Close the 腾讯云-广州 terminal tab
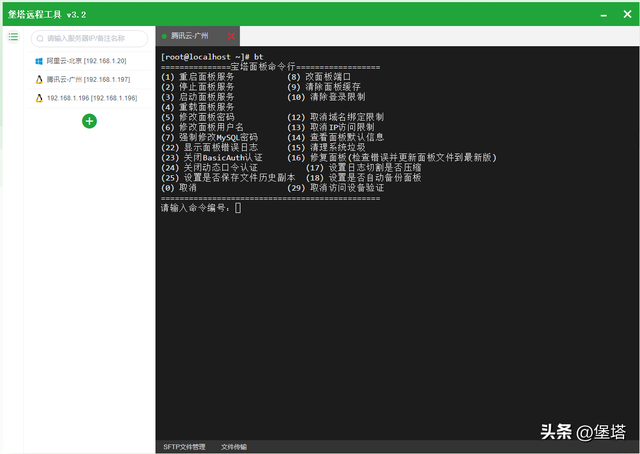This screenshot has width=640, height=454. [x=231, y=36]
